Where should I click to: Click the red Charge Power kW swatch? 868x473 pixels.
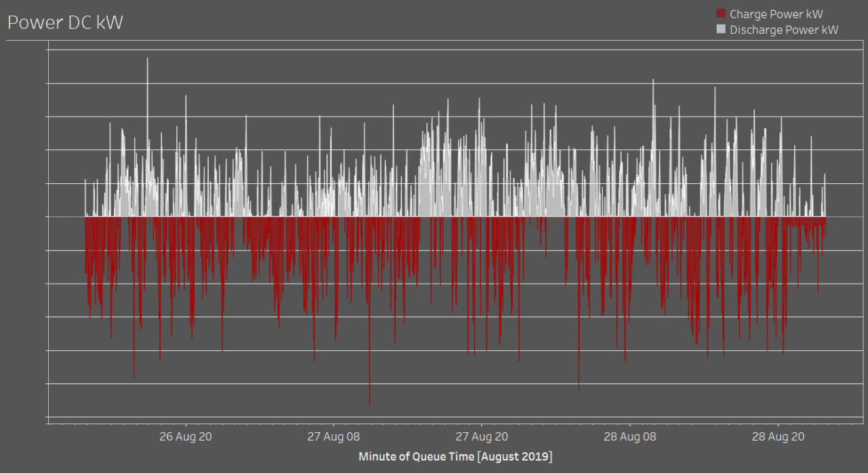click(721, 14)
